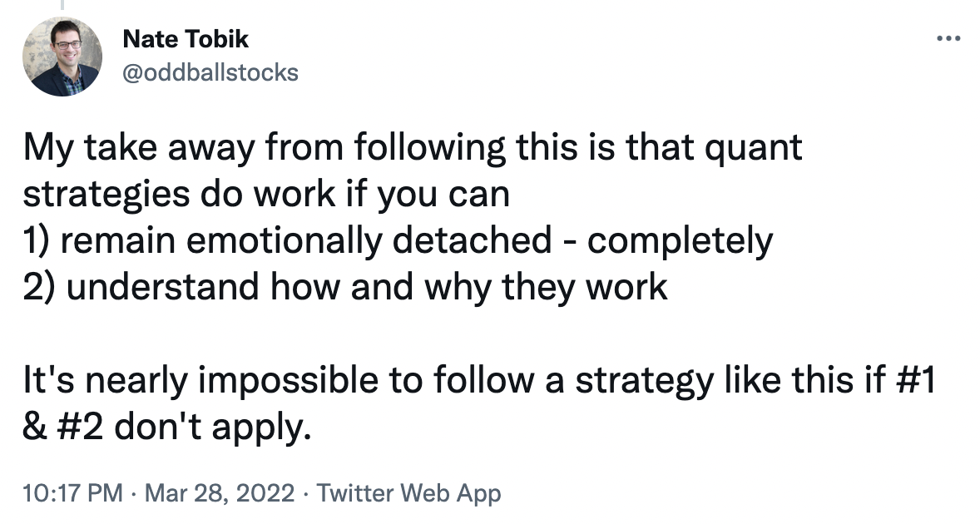This screenshot has width=980, height=524.
Task: Click the '& #2 don't apply.' line
Action: tap(166, 428)
